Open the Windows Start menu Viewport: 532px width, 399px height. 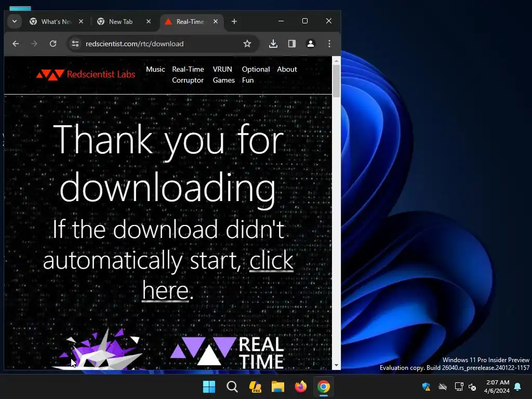[209, 387]
